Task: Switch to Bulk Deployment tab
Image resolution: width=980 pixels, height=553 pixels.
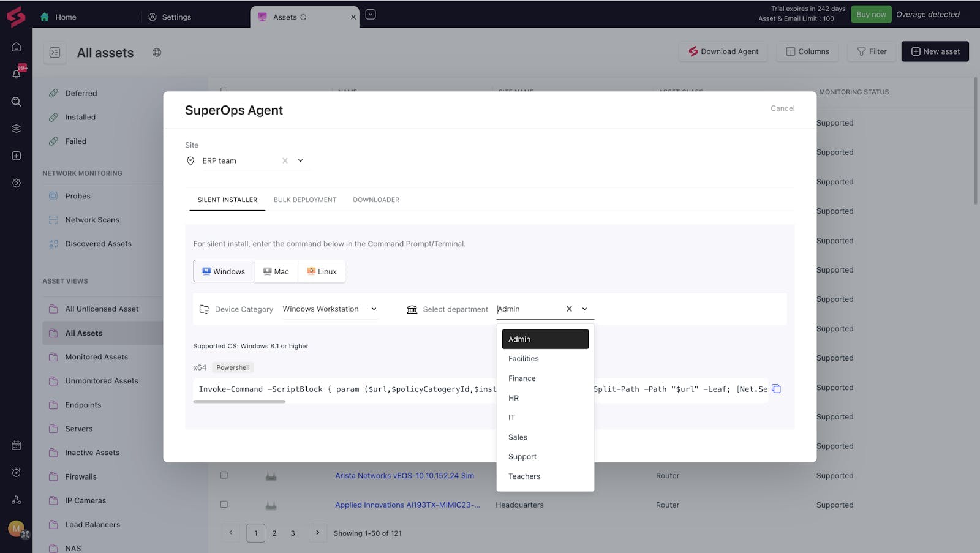Action: 305,200
